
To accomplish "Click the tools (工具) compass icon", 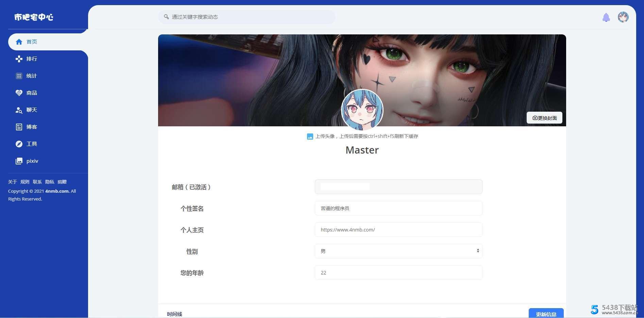I will tap(19, 144).
